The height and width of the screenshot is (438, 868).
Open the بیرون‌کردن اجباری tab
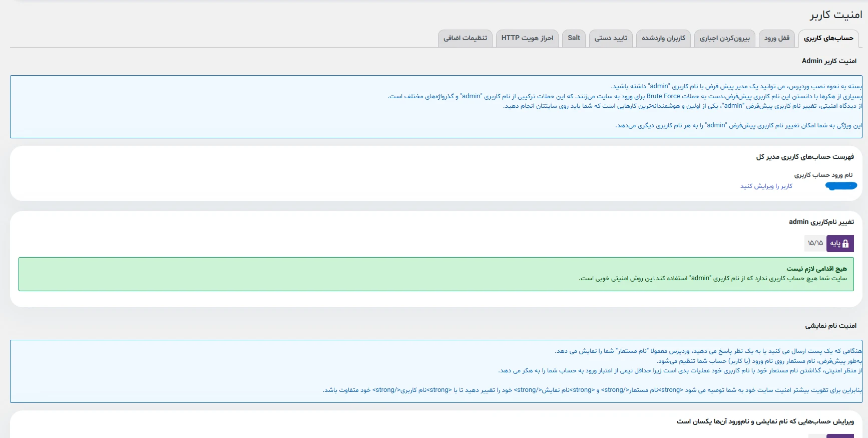coord(725,38)
